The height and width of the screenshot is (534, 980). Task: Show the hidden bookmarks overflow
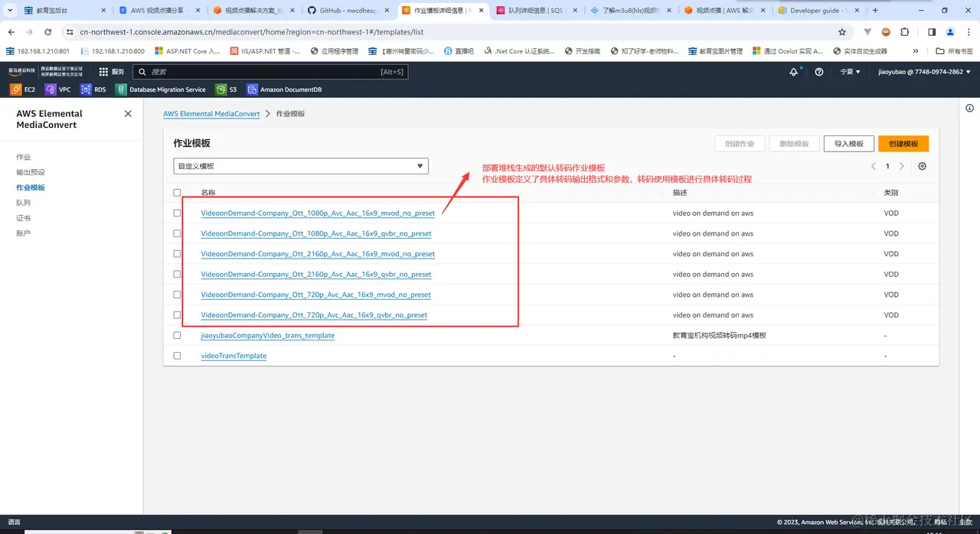916,51
